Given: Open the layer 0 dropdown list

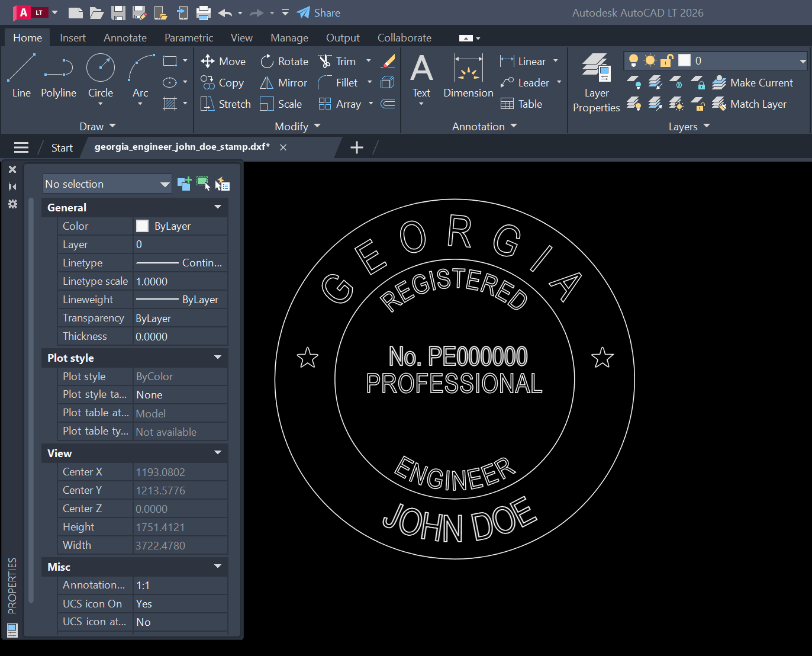Looking at the screenshot, I should click(803, 60).
